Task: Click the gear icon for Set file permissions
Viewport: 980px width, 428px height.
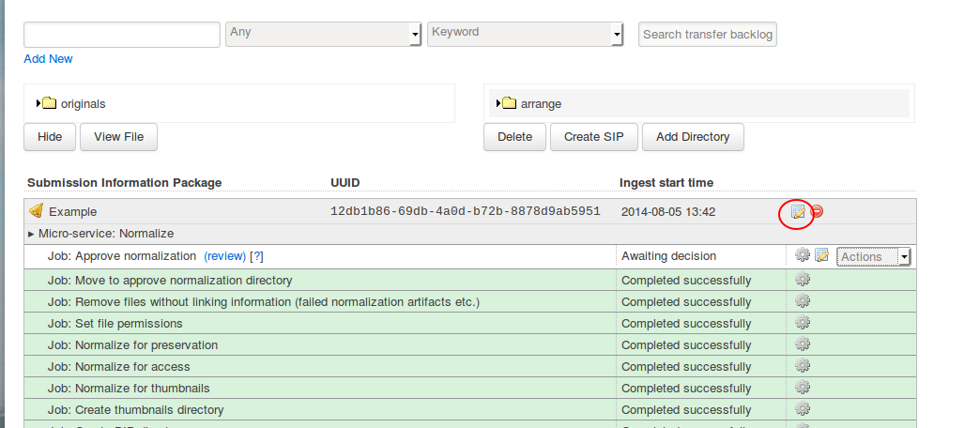Action: pos(802,323)
